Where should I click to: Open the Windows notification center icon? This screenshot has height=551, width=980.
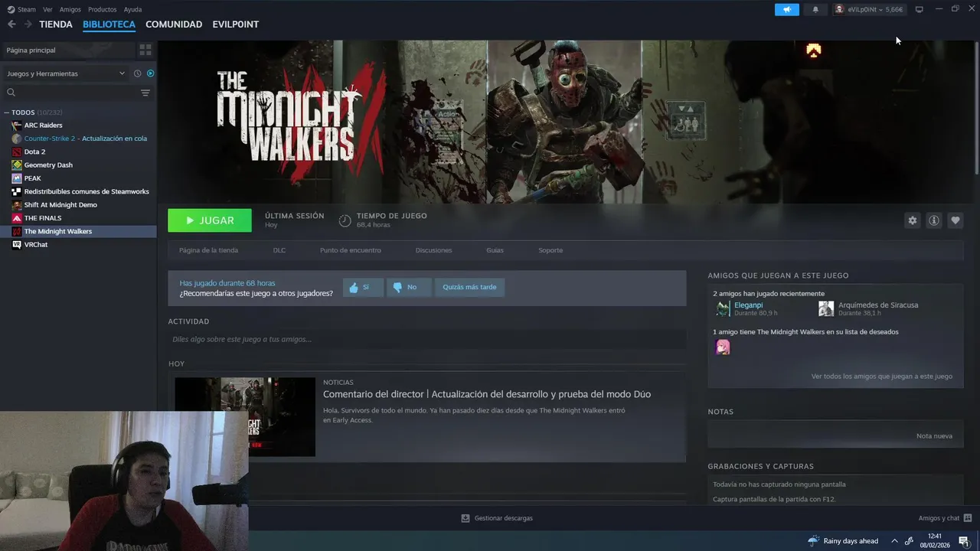pos(964,541)
